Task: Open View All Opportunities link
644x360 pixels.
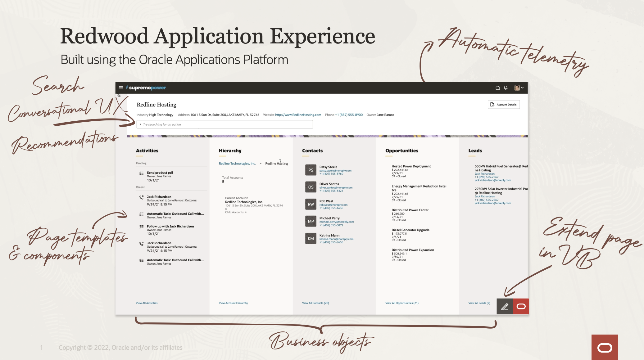Action: [401, 303]
